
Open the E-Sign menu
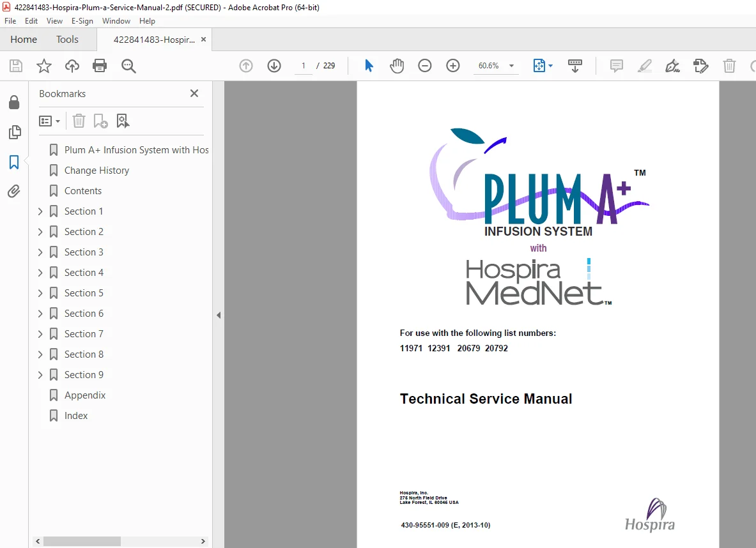[82, 20]
